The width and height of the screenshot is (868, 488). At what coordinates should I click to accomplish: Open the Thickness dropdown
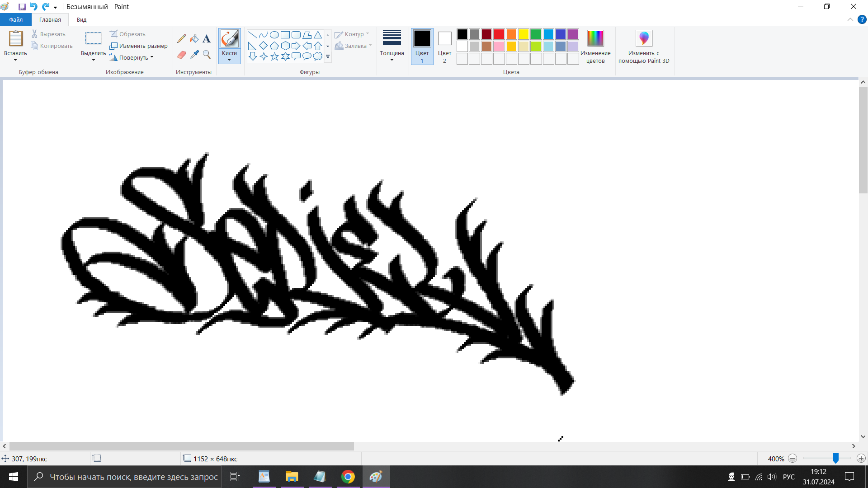click(x=392, y=46)
